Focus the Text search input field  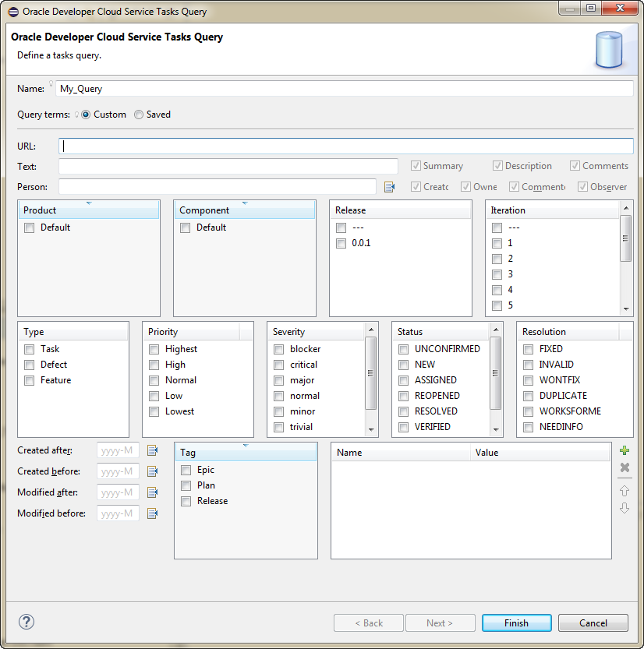[228, 167]
